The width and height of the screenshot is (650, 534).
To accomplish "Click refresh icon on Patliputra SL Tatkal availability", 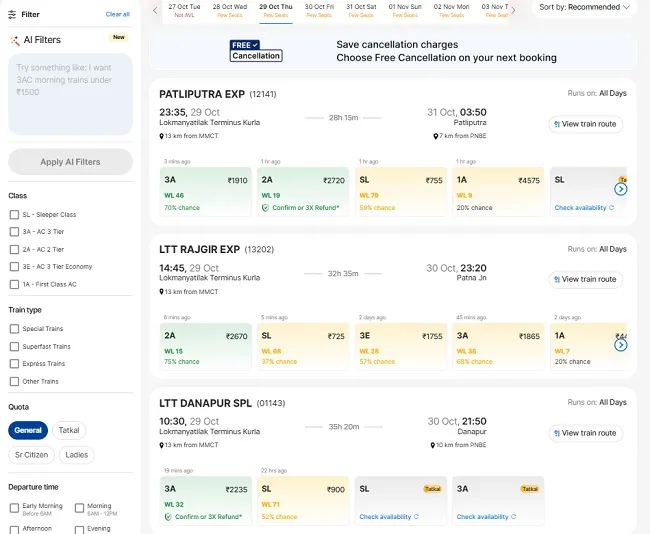I will 611,208.
